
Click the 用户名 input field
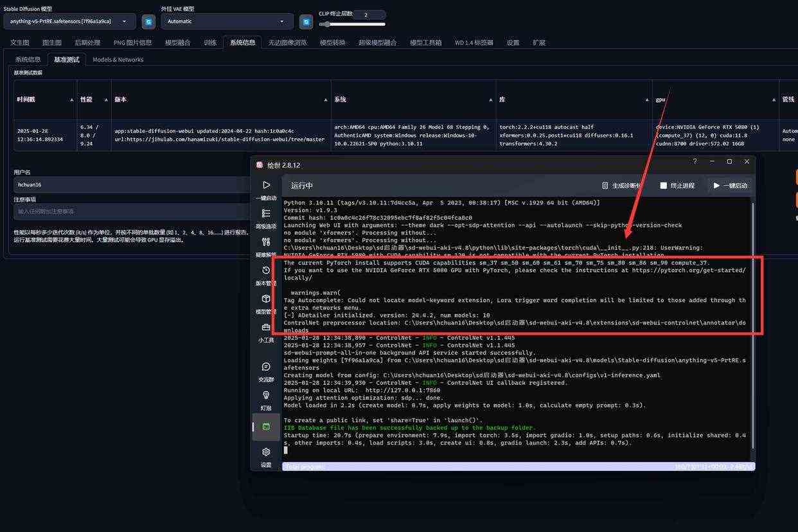129,184
